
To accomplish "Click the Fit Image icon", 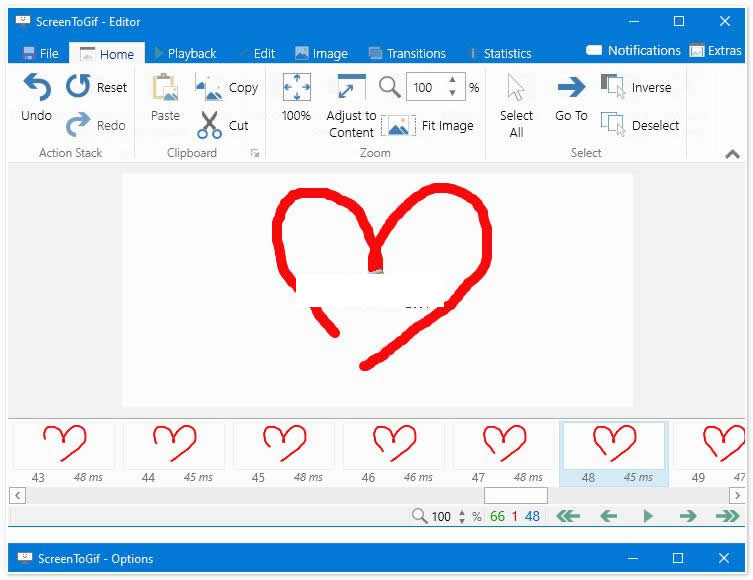I will click(x=399, y=126).
